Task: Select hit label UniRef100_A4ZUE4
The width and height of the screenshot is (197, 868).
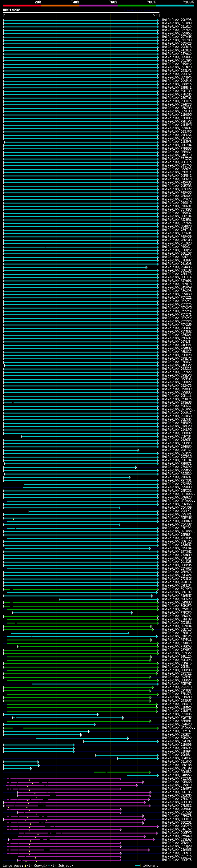Action: click(177, 50)
